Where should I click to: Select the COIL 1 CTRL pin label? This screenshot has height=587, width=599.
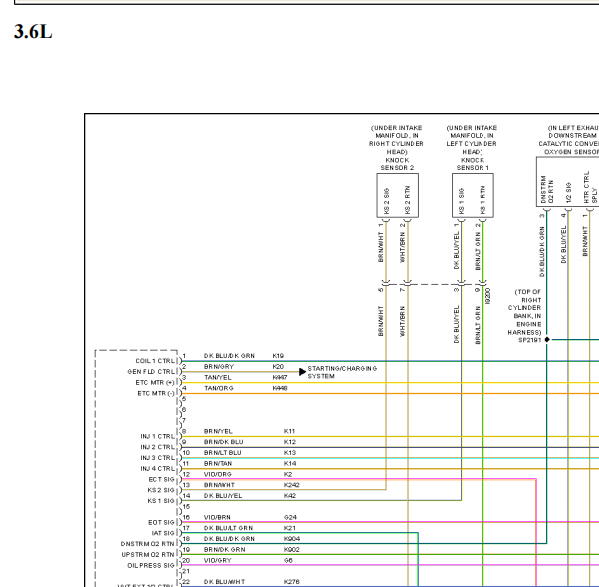(x=155, y=361)
